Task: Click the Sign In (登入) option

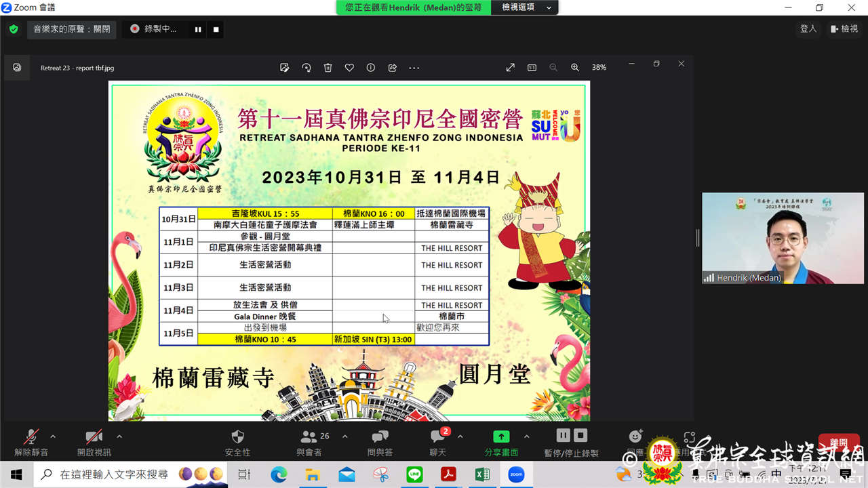Action: click(x=808, y=29)
